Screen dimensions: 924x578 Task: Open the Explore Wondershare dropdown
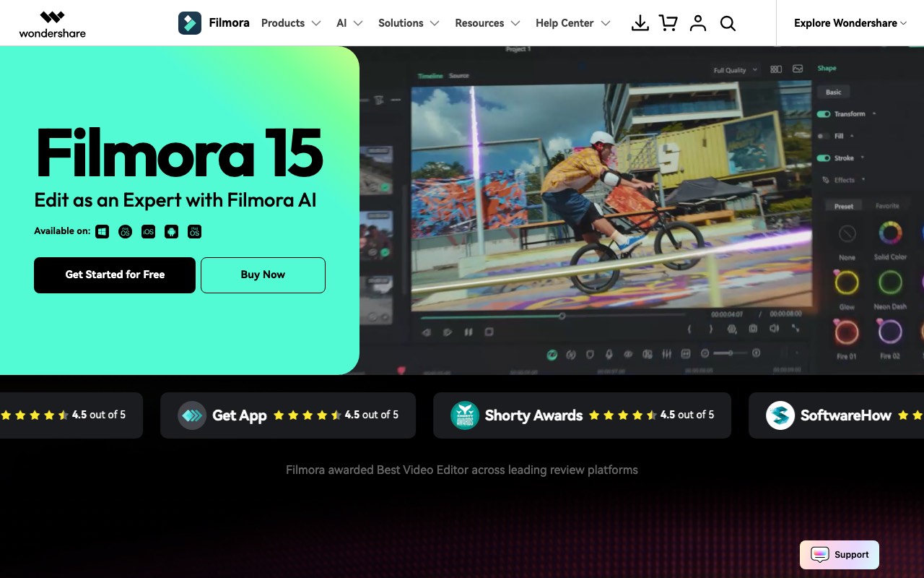point(850,23)
